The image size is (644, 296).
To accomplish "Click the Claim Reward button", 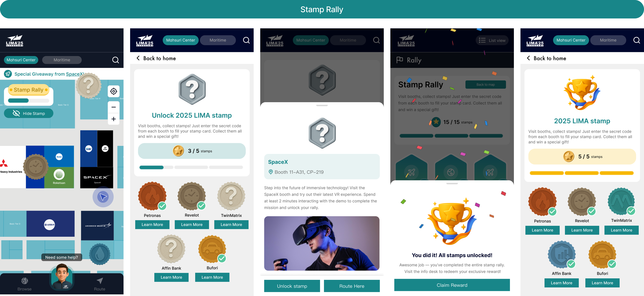I will [x=452, y=285].
